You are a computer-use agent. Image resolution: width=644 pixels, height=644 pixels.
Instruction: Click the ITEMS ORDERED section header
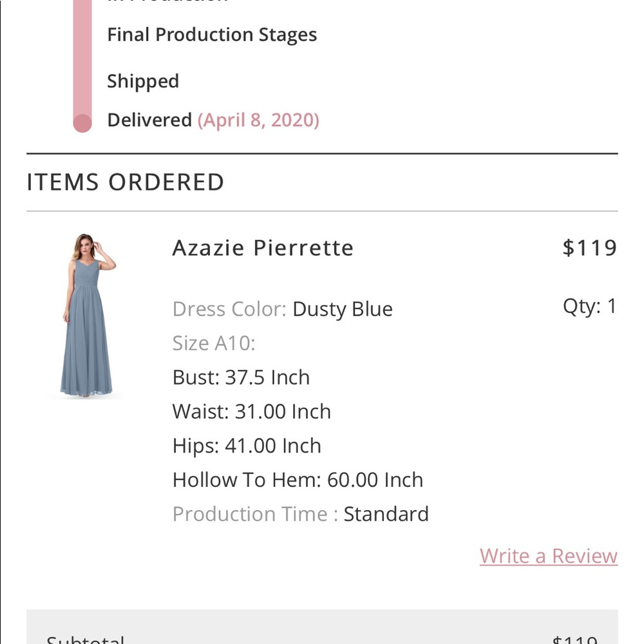125,182
